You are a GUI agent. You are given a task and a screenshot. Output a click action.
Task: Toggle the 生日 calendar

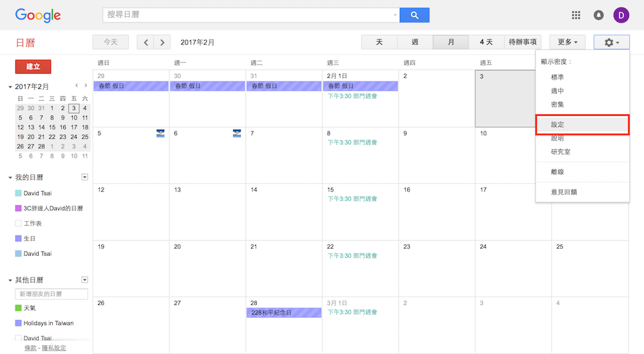click(x=18, y=239)
